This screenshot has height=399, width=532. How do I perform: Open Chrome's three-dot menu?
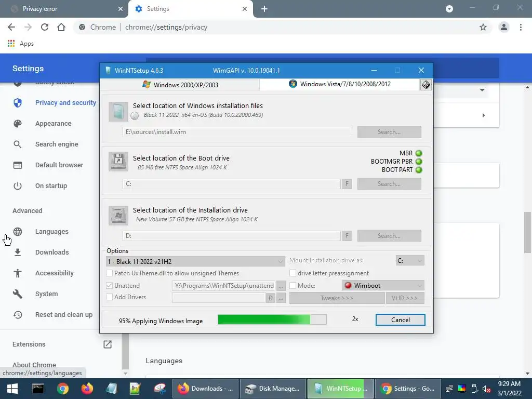pyautogui.click(x=521, y=27)
